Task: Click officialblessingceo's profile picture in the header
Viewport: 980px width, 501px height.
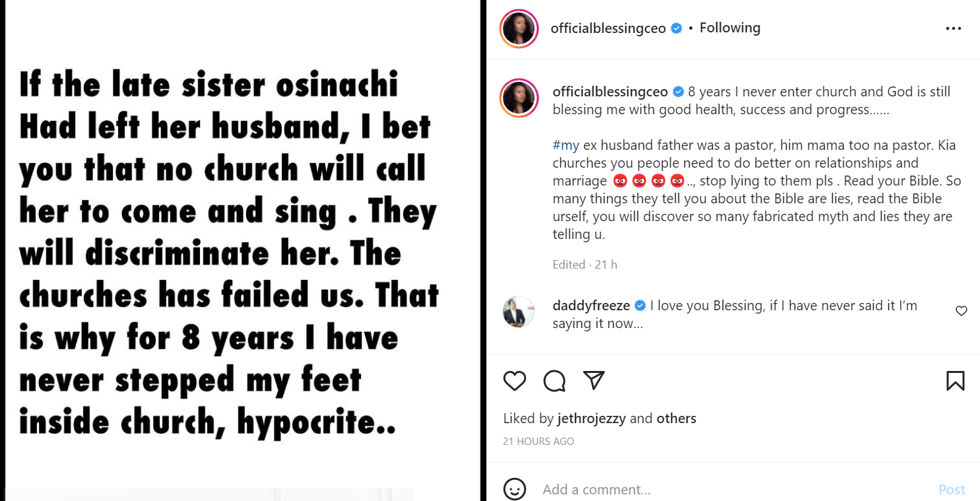Action: (519, 29)
